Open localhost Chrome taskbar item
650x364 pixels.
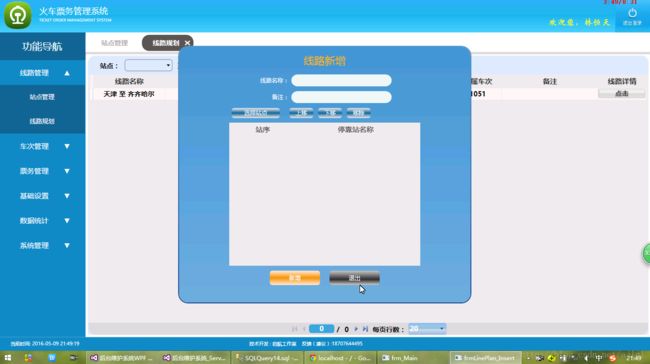340,358
